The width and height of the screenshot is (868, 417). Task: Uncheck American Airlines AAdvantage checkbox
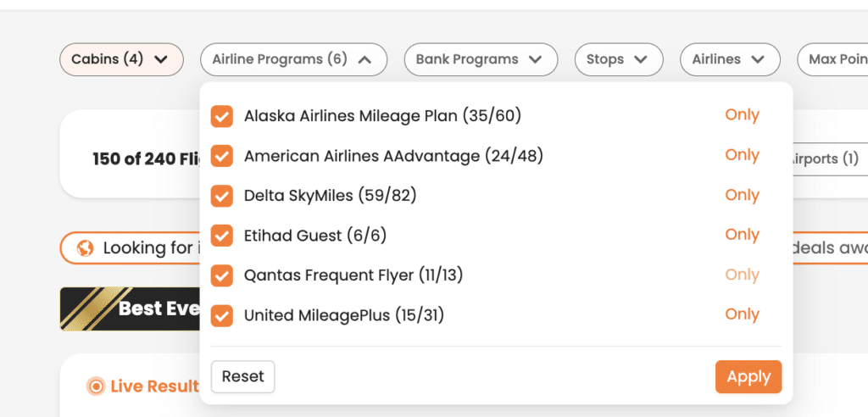(x=221, y=156)
